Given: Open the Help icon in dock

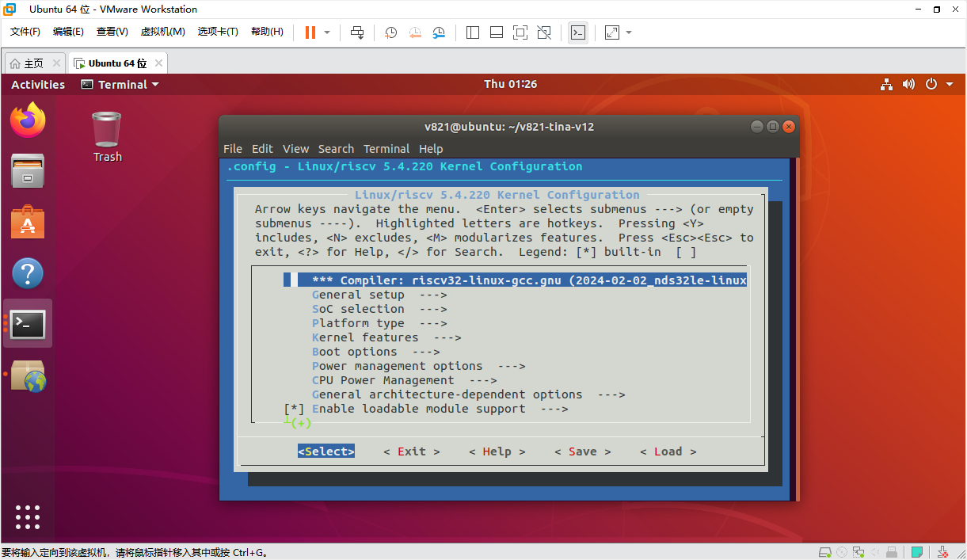Looking at the screenshot, I should coord(28,274).
